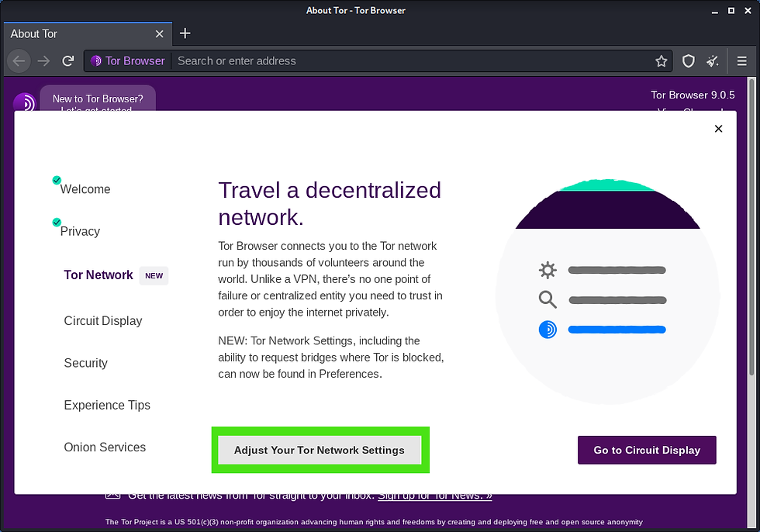Bookmark this page with the star
This screenshot has height=532, width=760.
tap(661, 61)
